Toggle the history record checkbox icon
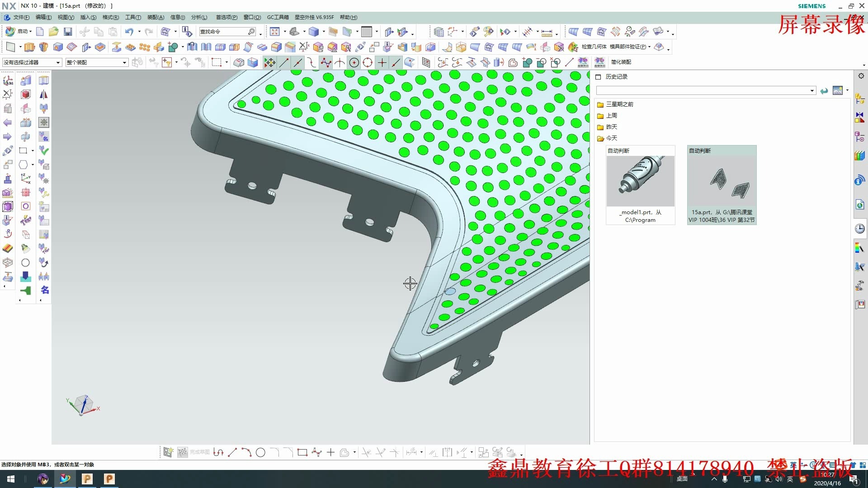Viewport: 868px width, 488px height. pyautogui.click(x=598, y=77)
